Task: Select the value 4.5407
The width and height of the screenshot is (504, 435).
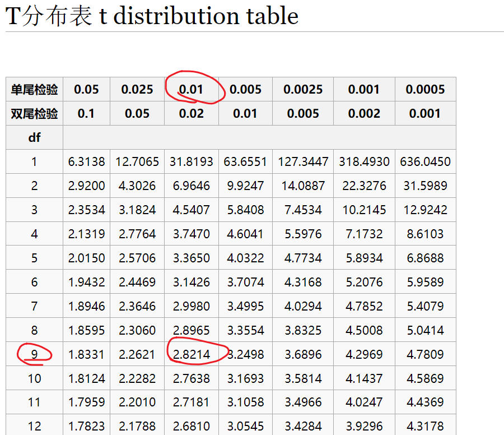Action: [192, 210]
